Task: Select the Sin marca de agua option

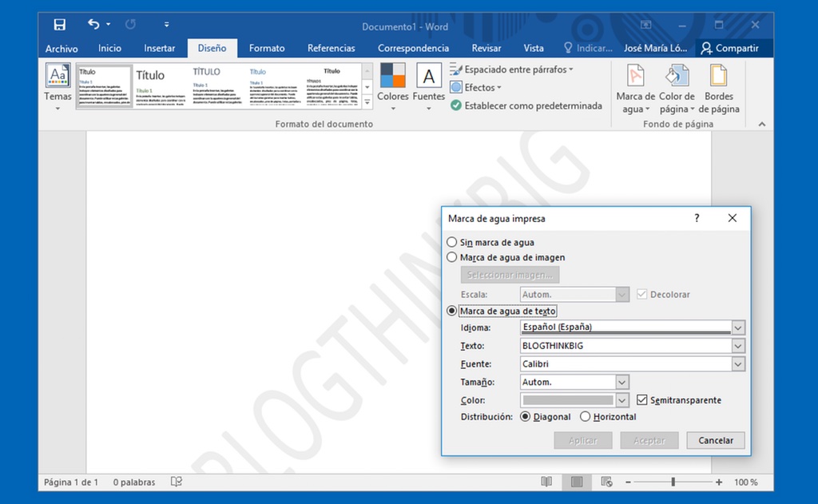Action: click(x=452, y=242)
